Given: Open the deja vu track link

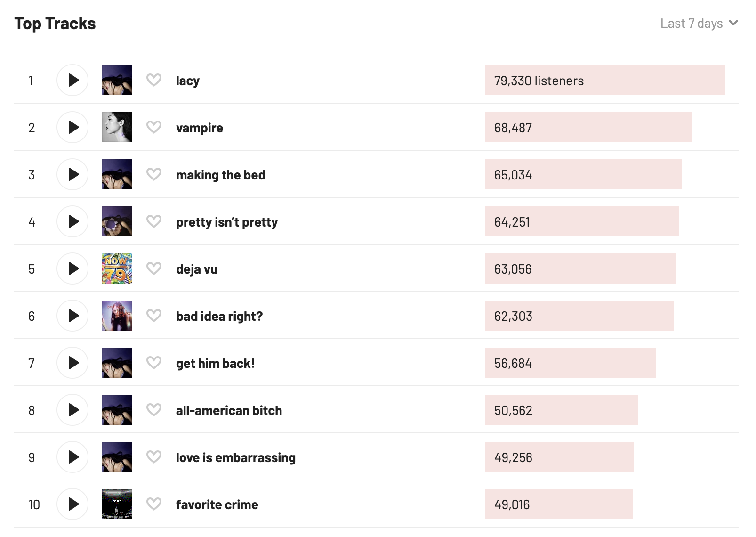Looking at the screenshot, I should pyautogui.click(x=197, y=269).
